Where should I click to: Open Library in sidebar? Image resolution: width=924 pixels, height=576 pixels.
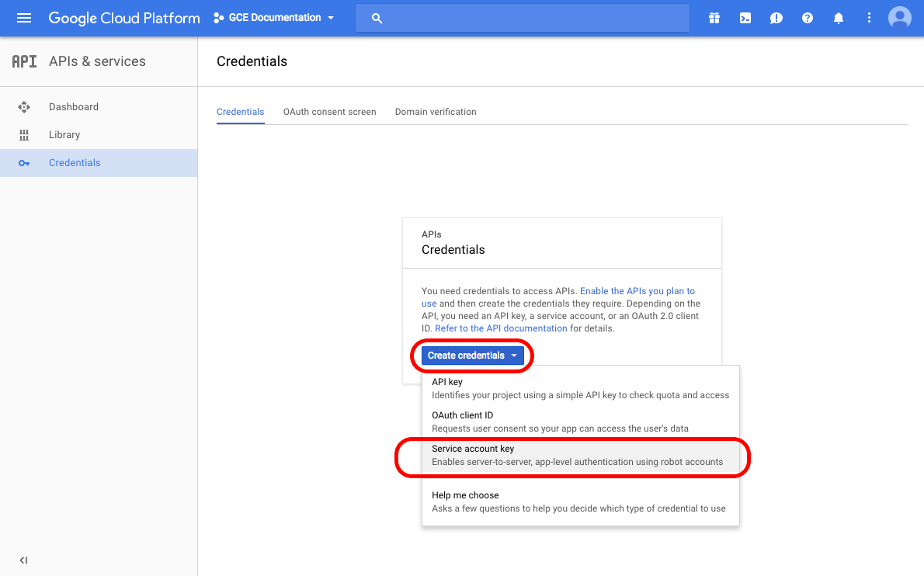(x=99, y=135)
